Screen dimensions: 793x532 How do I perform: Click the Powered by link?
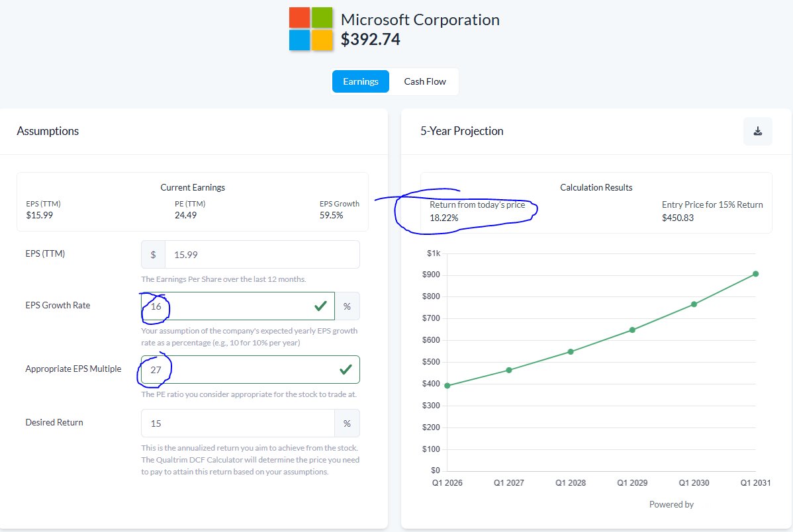(671, 504)
